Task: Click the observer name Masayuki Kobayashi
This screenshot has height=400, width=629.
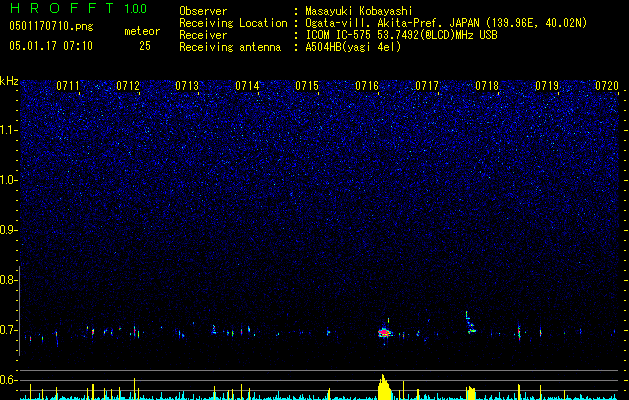Action: tap(359, 11)
